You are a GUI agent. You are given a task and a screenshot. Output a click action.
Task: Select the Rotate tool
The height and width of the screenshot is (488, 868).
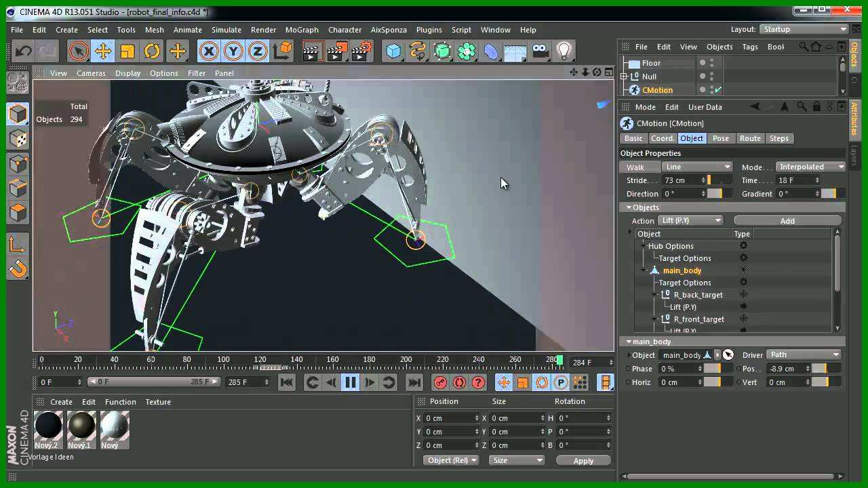(x=152, y=51)
